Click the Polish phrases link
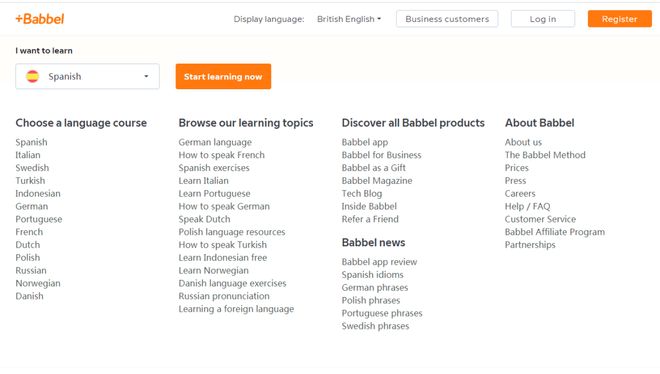The width and height of the screenshot is (660, 374). point(371,300)
